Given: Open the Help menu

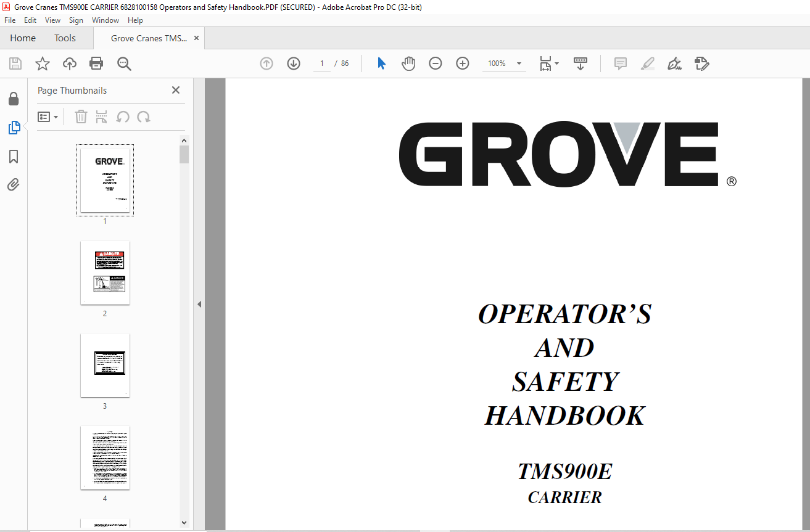Looking at the screenshot, I should (x=135, y=20).
